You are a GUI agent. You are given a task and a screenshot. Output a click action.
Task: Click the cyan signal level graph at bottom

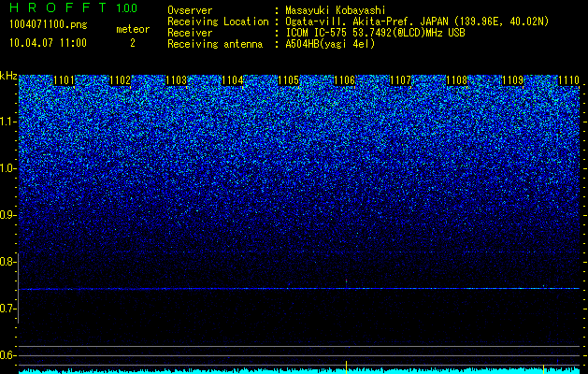(x=299, y=370)
